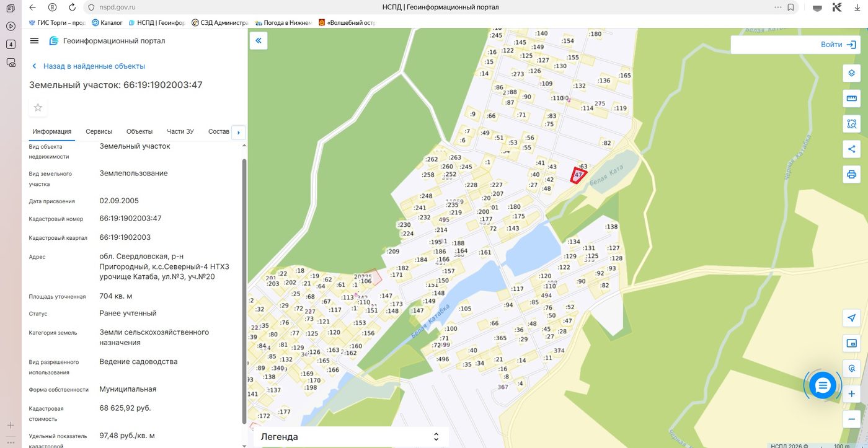Screen dimensions: 868x448
Task: Zoom out with the minus button
Action: tap(851, 419)
